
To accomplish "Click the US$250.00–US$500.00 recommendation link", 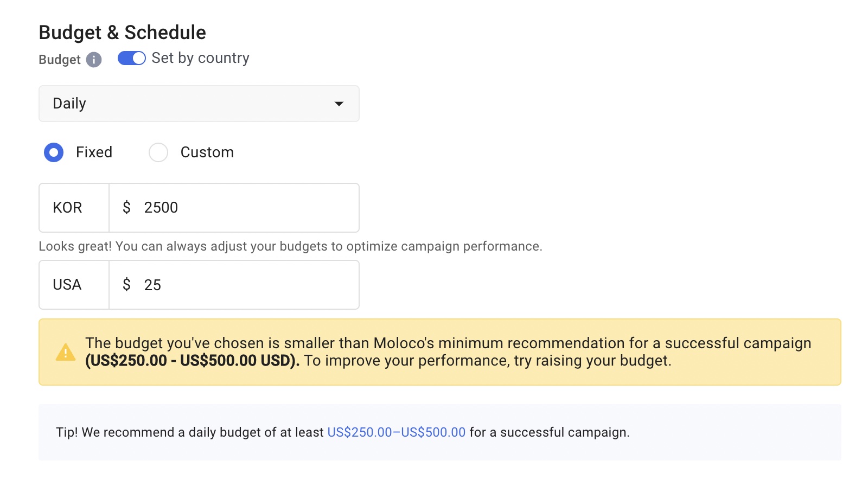I will (x=397, y=432).
